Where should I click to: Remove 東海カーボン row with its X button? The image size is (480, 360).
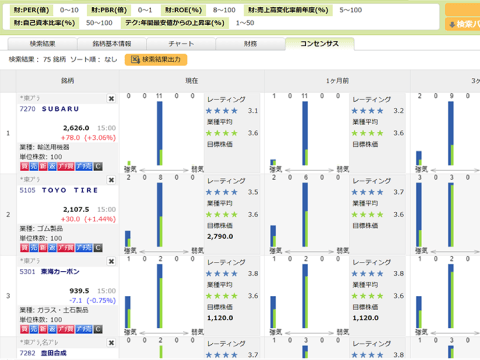click(x=111, y=261)
